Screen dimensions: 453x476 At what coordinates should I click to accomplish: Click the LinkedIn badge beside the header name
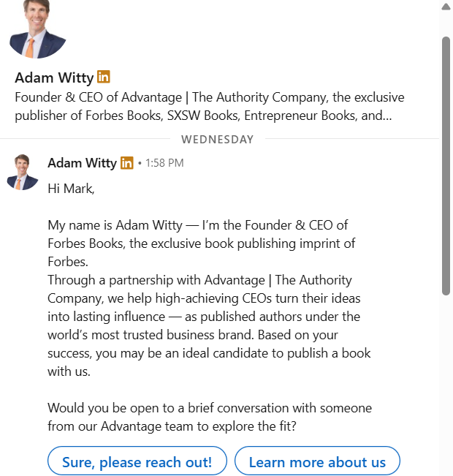104,77
